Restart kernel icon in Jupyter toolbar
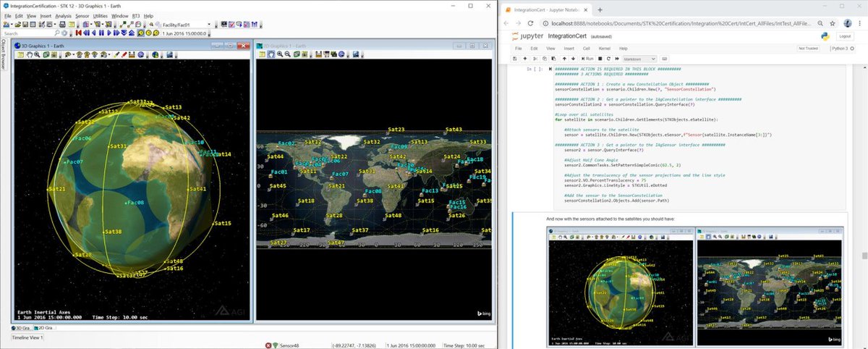Viewport: 868px width, 349px height. (x=609, y=59)
